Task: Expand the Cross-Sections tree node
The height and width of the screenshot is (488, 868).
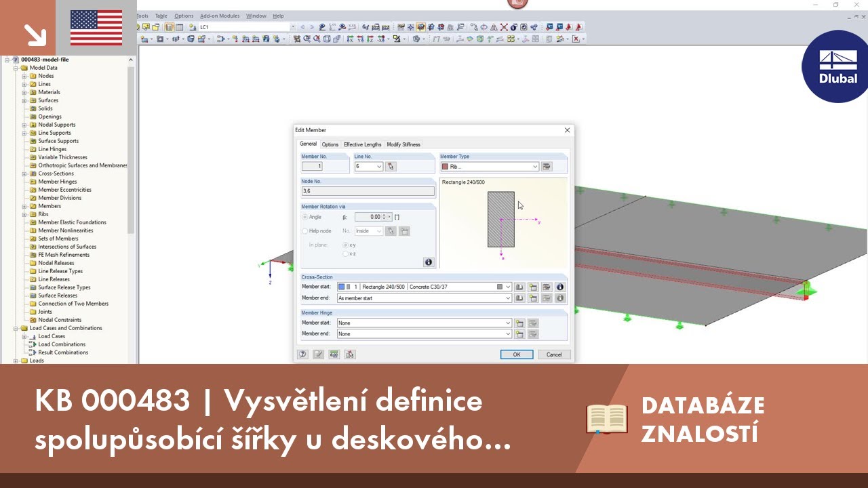Action: [24, 174]
